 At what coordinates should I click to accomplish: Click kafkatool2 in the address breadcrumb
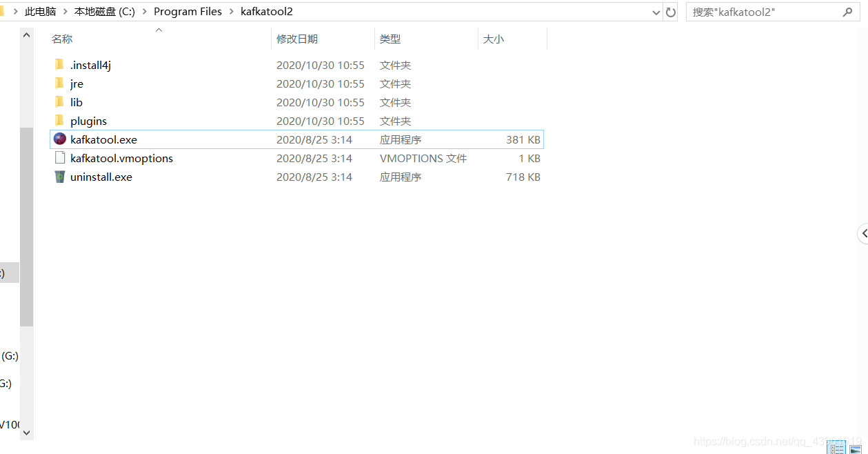(267, 12)
